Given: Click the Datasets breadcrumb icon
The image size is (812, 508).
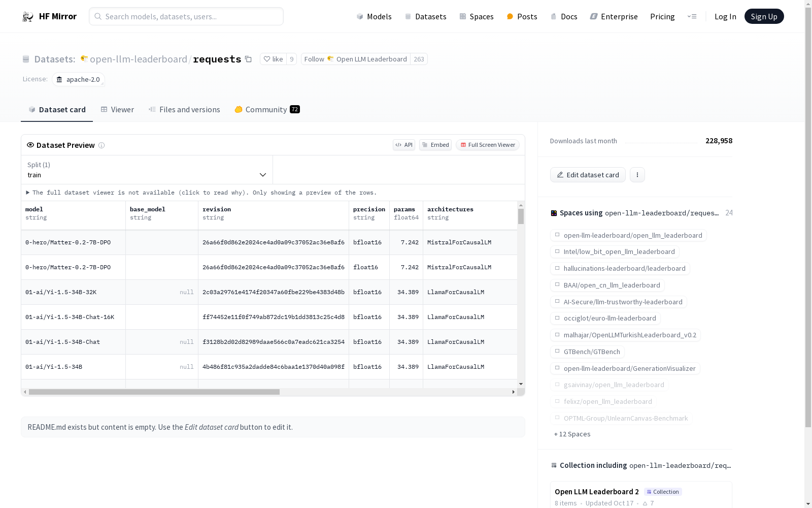Looking at the screenshot, I should pos(26,59).
